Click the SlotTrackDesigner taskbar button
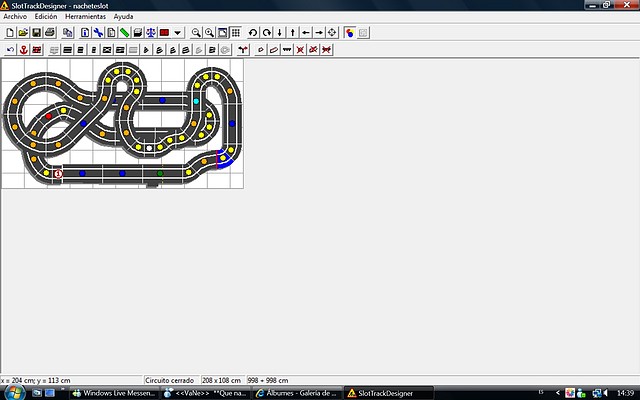Image resolution: width=640 pixels, height=400 pixels. (388, 393)
